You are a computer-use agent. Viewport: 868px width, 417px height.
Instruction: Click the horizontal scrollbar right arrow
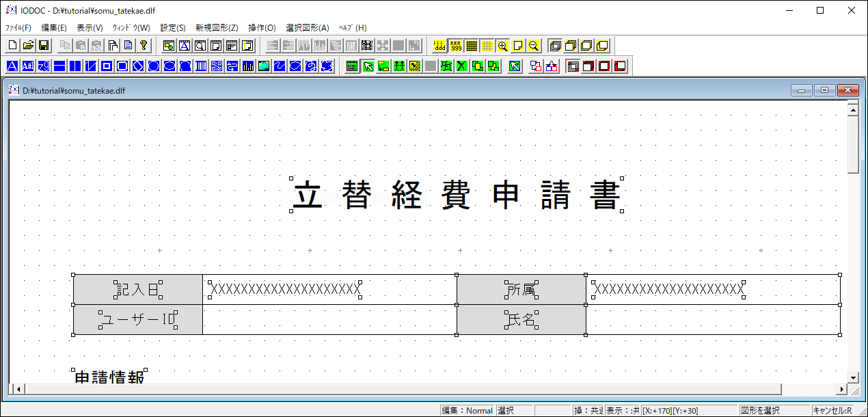click(841, 389)
